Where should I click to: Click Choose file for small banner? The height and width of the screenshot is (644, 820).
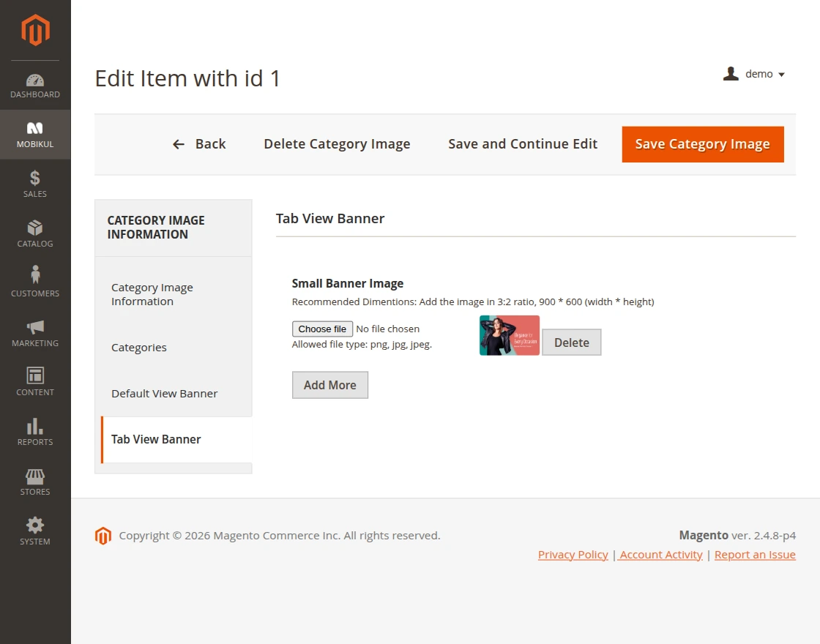pyautogui.click(x=322, y=329)
